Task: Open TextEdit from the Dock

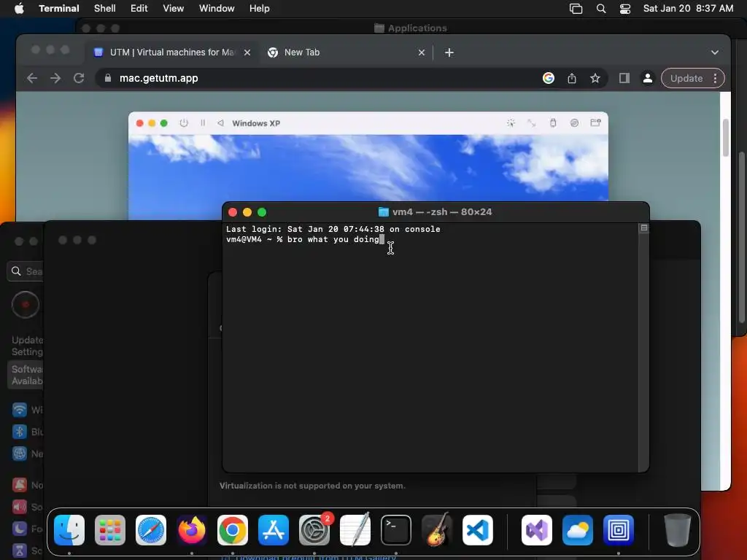Action: pos(355,530)
